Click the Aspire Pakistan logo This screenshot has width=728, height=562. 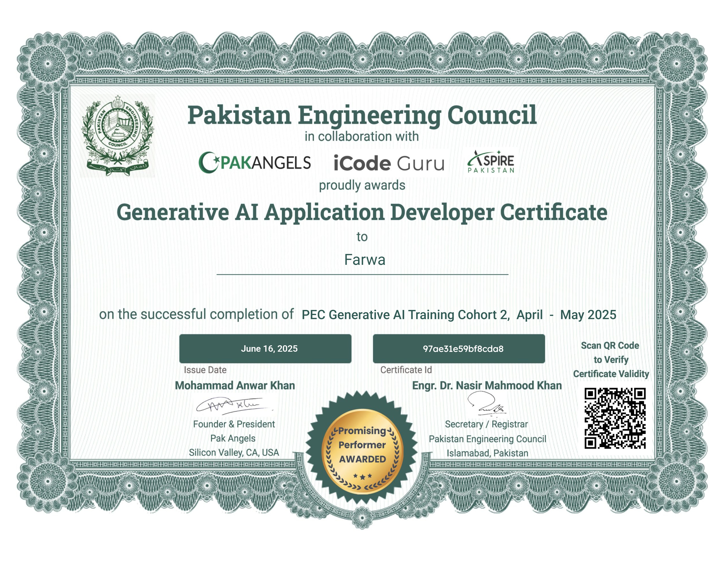pyautogui.click(x=491, y=162)
